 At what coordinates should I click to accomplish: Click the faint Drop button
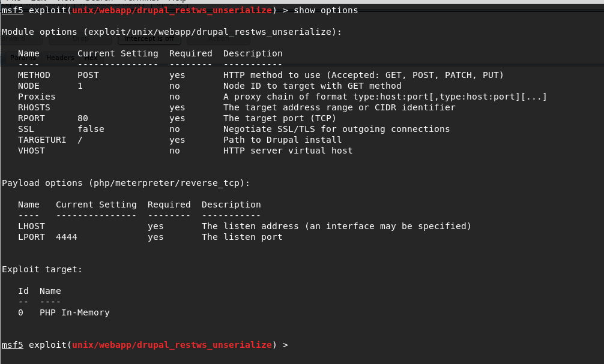(80, 39)
